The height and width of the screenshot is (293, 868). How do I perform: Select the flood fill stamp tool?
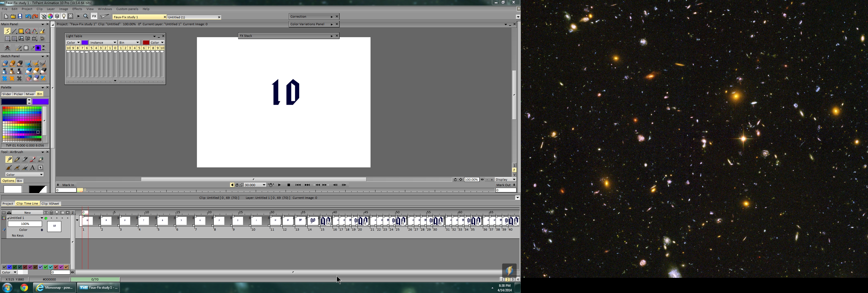click(x=42, y=31)
